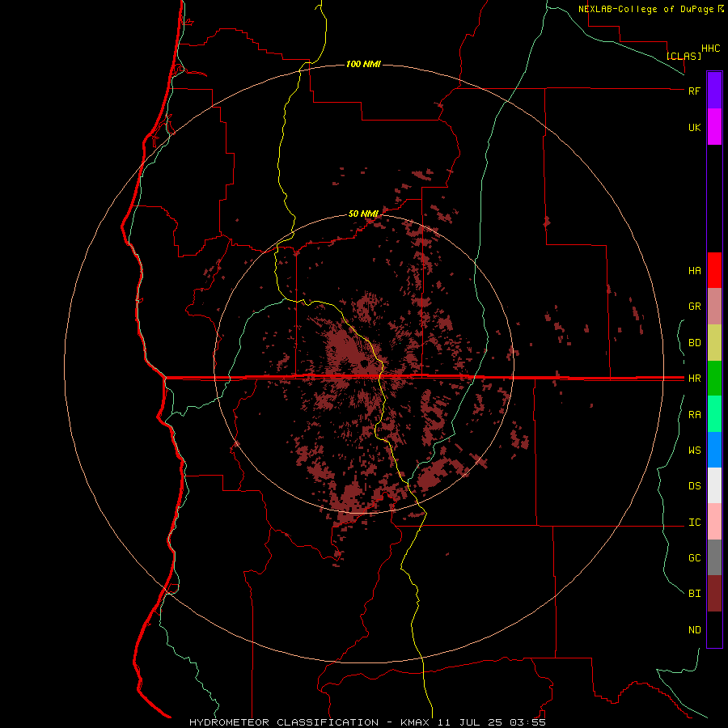Select the light pink IC swatch

pyautogui.click(x=714, y=522)
